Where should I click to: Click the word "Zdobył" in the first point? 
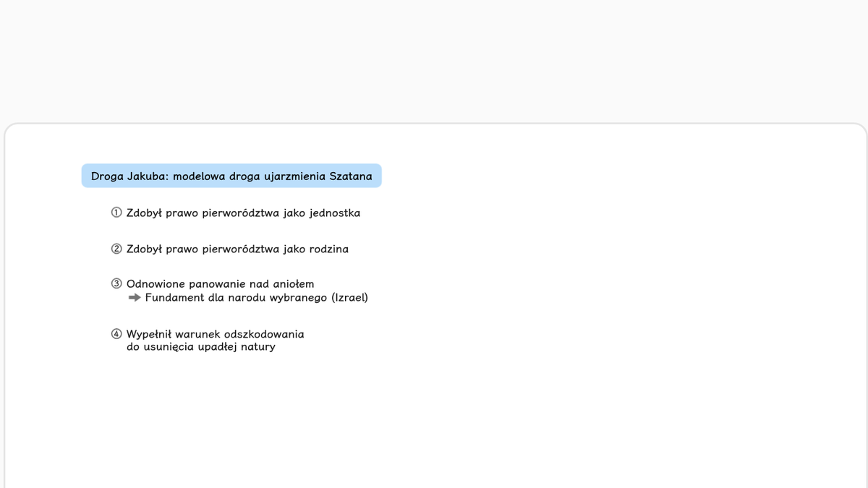(145, 213)
